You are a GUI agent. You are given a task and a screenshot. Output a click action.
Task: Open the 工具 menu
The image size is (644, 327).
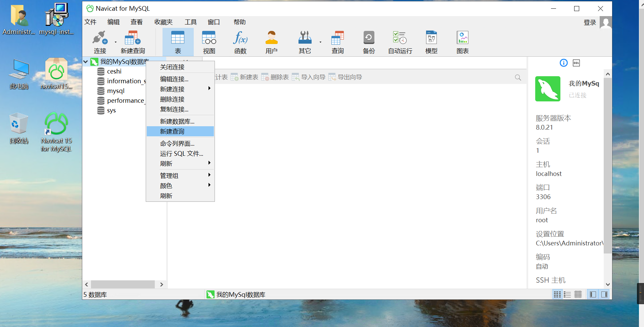(191, 22)
